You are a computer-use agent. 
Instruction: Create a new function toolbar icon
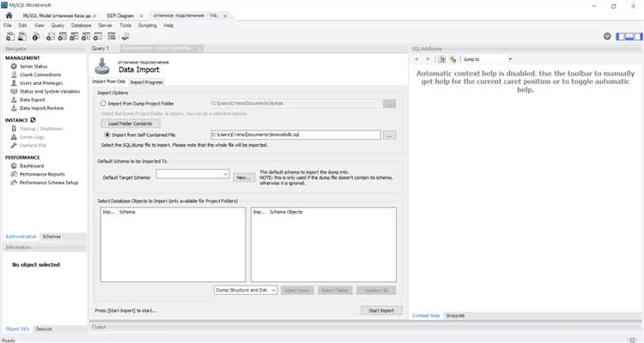[98, 37]
